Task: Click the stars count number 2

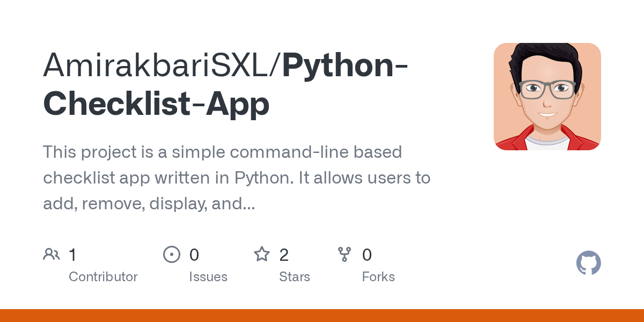Action: click(x=284, y=255)
